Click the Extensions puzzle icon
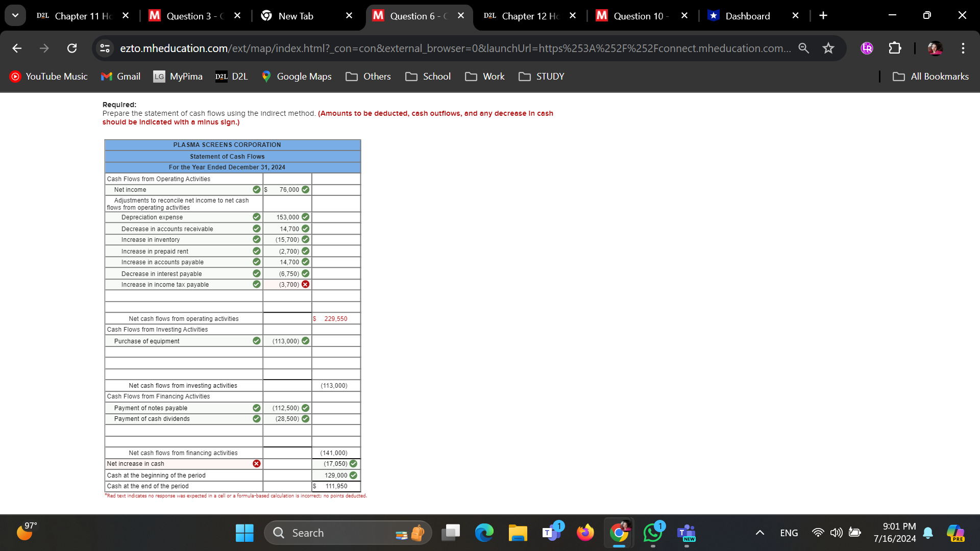 point(894,48)
